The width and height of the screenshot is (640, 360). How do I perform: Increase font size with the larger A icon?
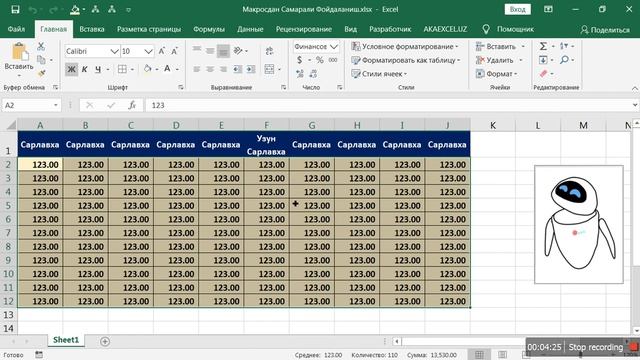coord(162,51)
